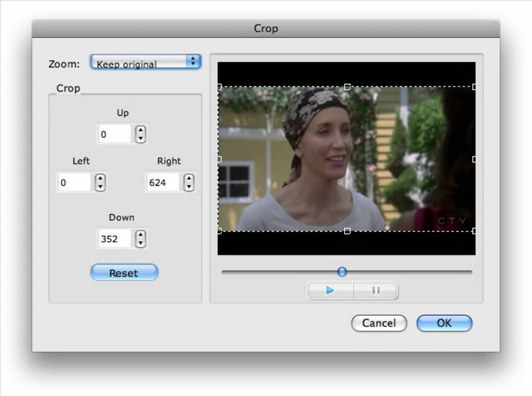The height and width of the screenshot is (396, 532).
Task: Confirm crop with OK button
Action: (x=444, y=323)
